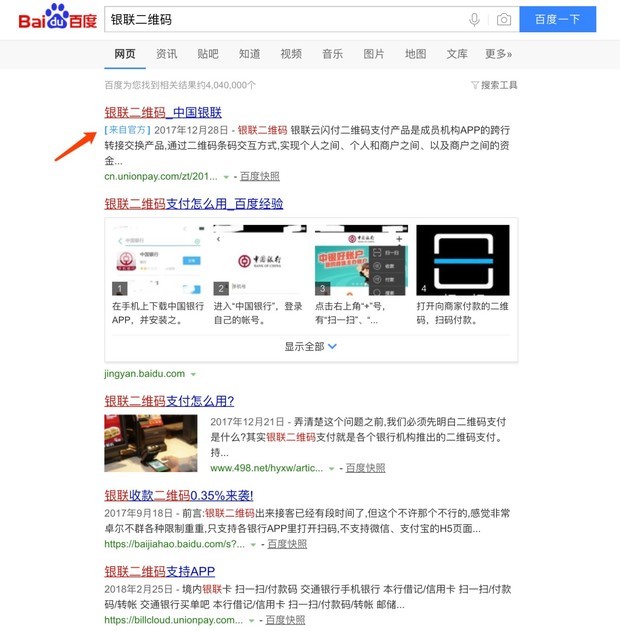
Task: Open 百度快照 for baijiahao result
Action: (287, 544)
